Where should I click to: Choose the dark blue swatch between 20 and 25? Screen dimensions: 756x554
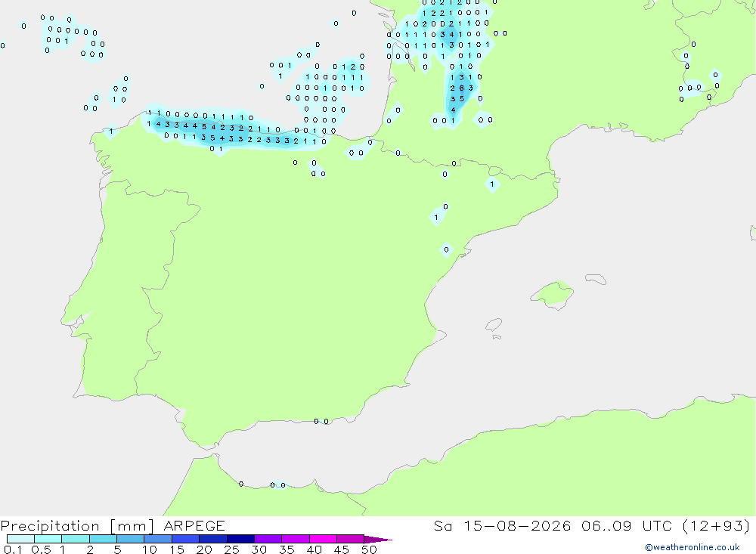pos(212,539)
